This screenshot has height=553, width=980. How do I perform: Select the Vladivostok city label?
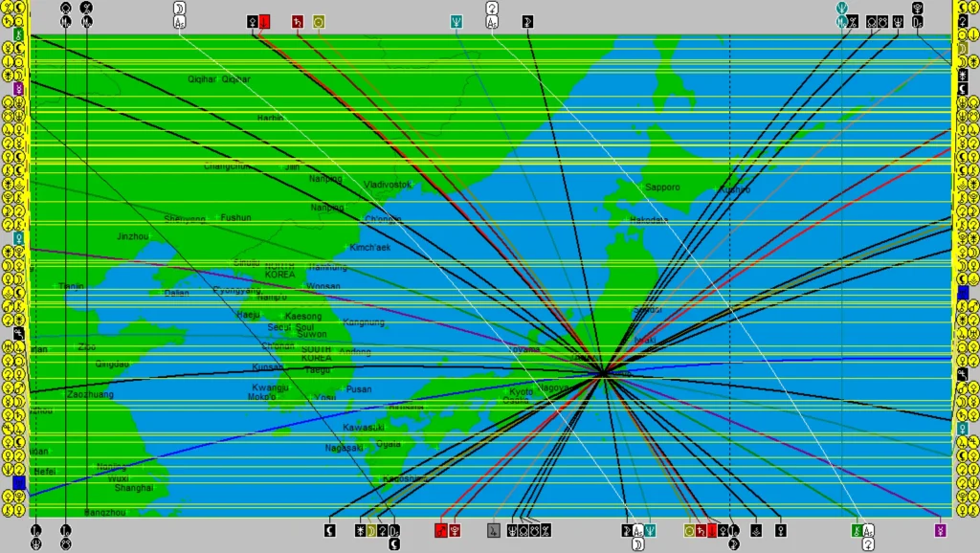click(x=388, y=185)
